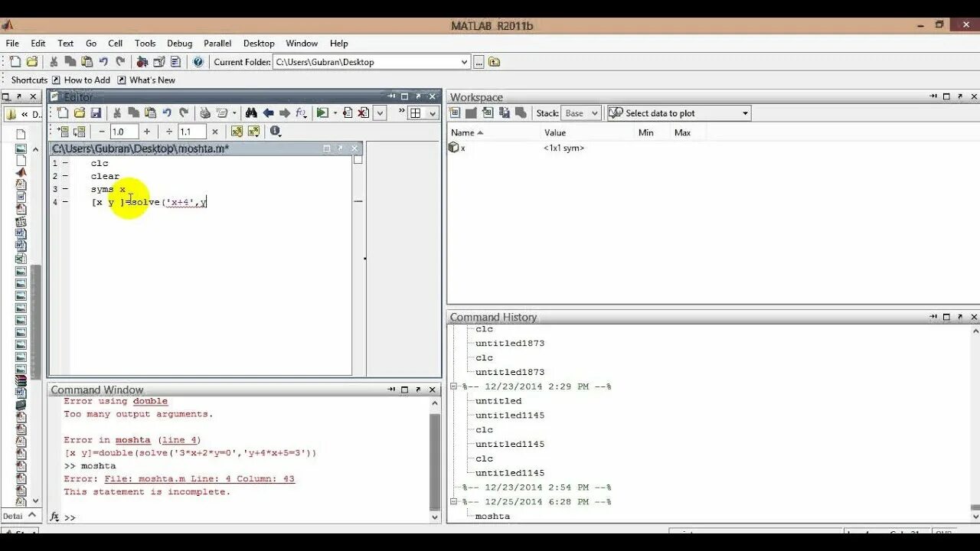Screen dimensions: 980x551
Task: Open debug stack dropdown in Editor toolbar
Action: (380, 112)
